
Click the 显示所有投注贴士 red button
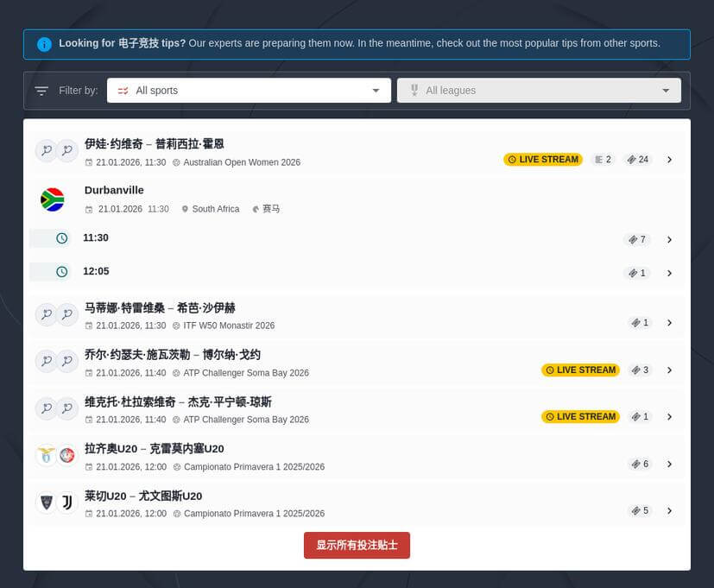tap(356, 545)
